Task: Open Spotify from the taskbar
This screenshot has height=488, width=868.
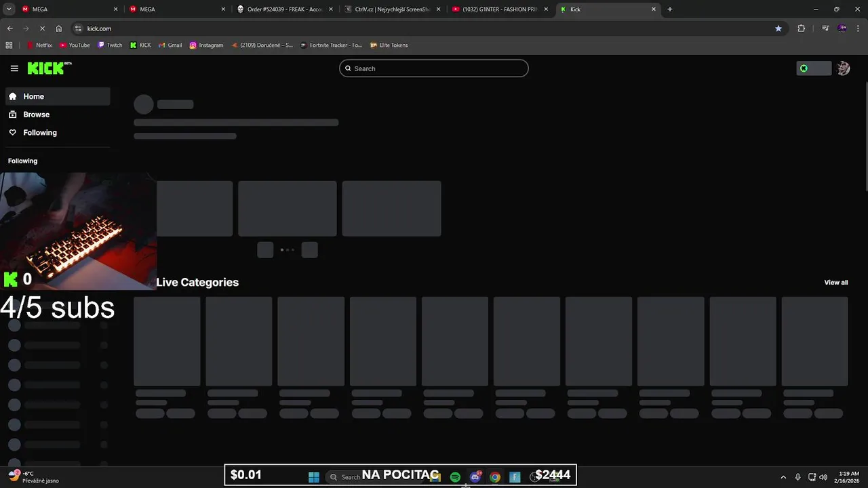Action: click(x=455, y=477)
